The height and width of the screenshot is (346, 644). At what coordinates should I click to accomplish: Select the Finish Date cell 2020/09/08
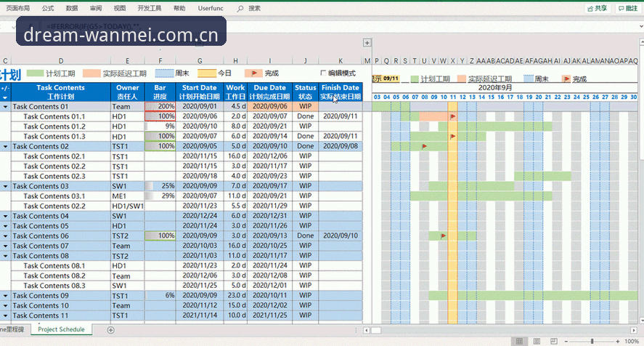pyautogui.click(x=340, y=146)
